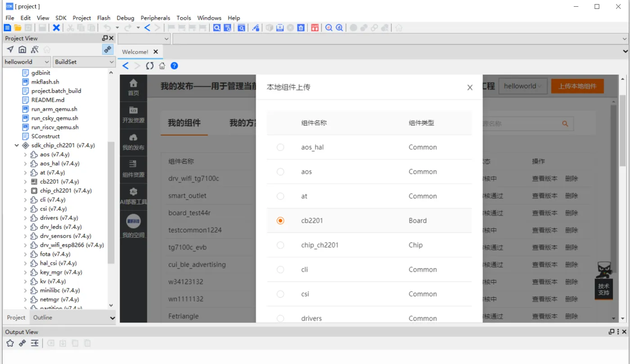This screenshot has width=630, height=364.
Task: Click the star icon in Output View
Action: pos(10,343)
